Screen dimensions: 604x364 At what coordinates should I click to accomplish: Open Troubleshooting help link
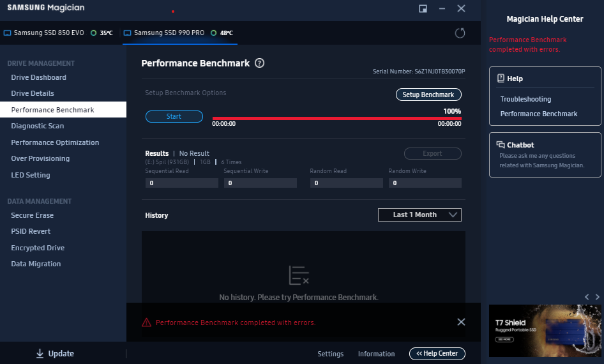point(525,100)
